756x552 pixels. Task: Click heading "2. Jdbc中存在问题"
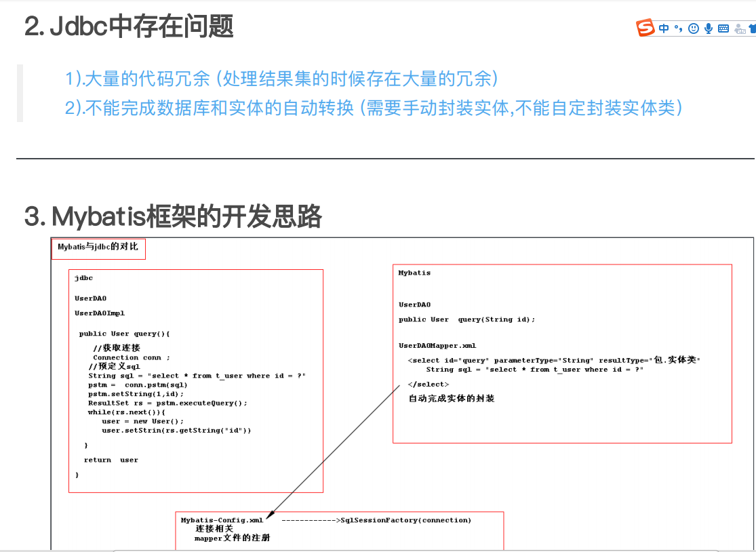[x=129, y=26]
